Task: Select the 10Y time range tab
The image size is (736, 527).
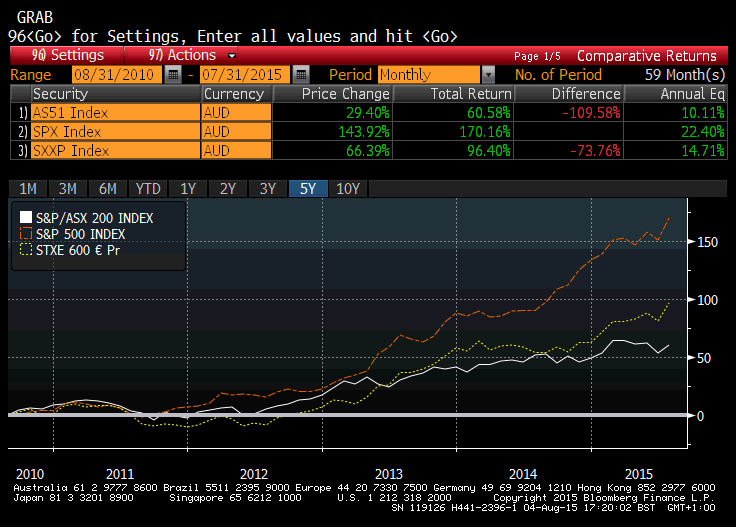Action: coord(348,189)
